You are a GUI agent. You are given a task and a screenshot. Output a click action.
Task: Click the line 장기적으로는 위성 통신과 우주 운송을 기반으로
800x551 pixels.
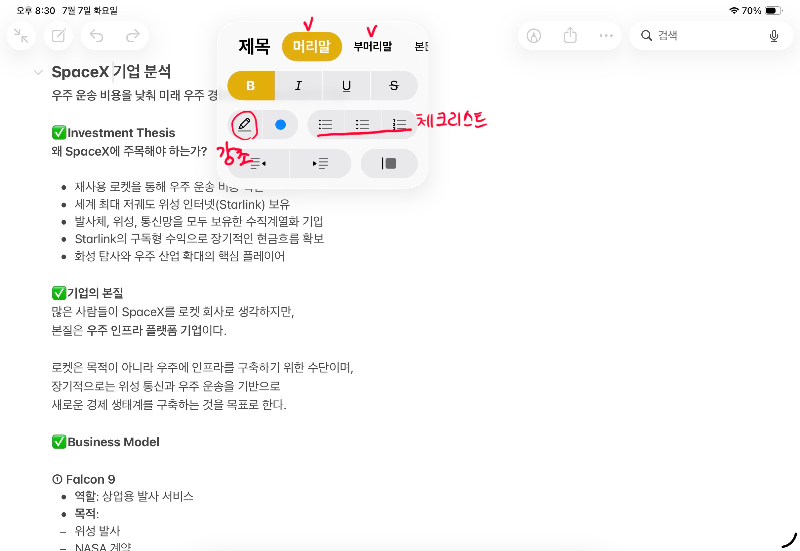click(166, 386)
